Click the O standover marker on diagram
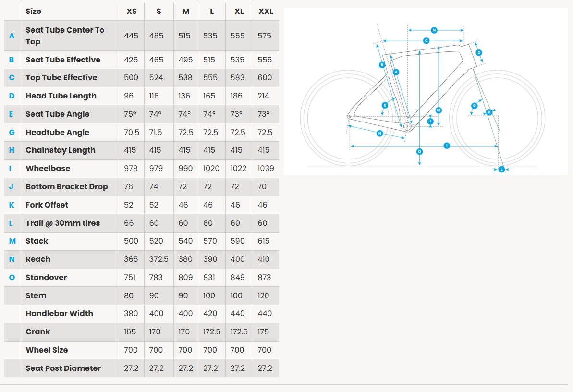The image size is (573, 392). pyautogui.click(x=419, y=151)
